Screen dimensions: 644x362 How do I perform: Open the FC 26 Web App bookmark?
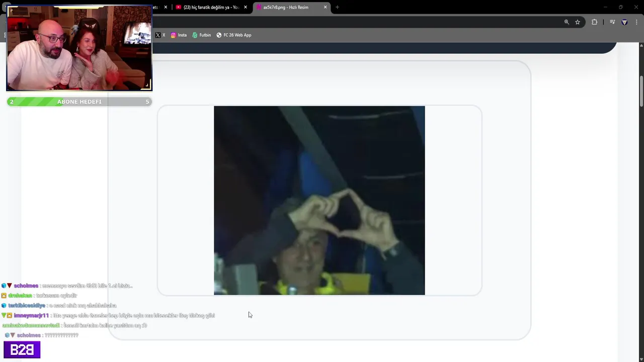pyautogui.click(x=234, y=35)
